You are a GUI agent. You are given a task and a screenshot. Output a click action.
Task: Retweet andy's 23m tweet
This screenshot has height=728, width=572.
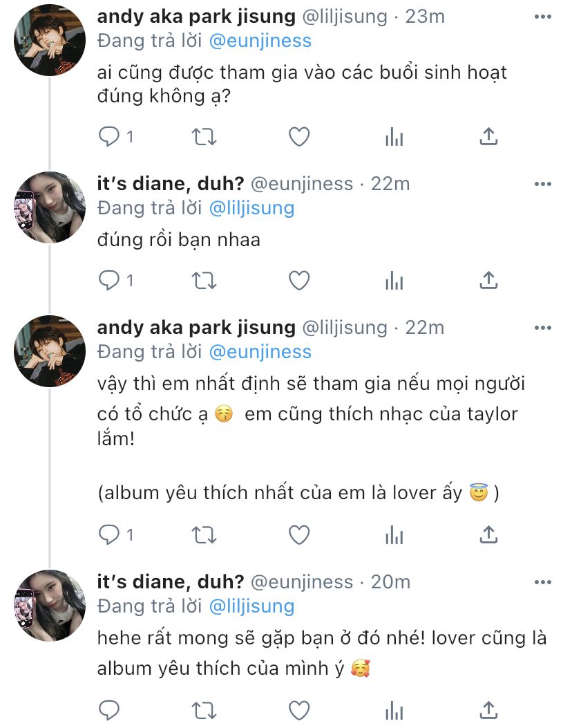204,137
